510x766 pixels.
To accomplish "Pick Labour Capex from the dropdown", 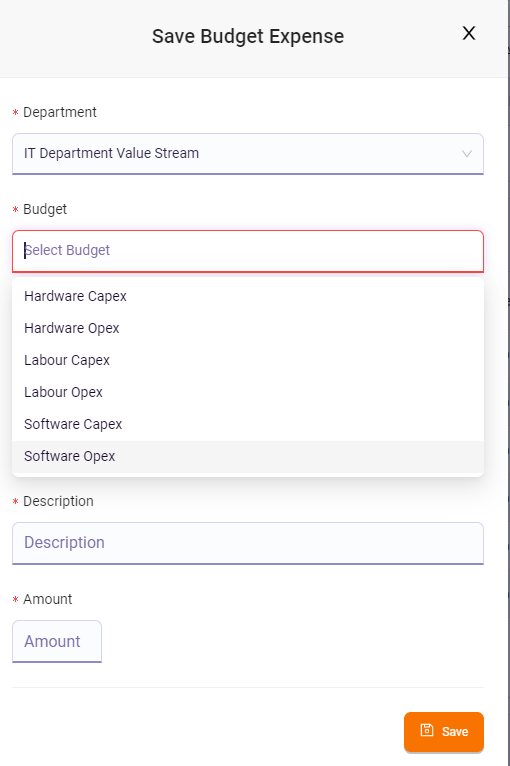I will click(x=248, y=360).
